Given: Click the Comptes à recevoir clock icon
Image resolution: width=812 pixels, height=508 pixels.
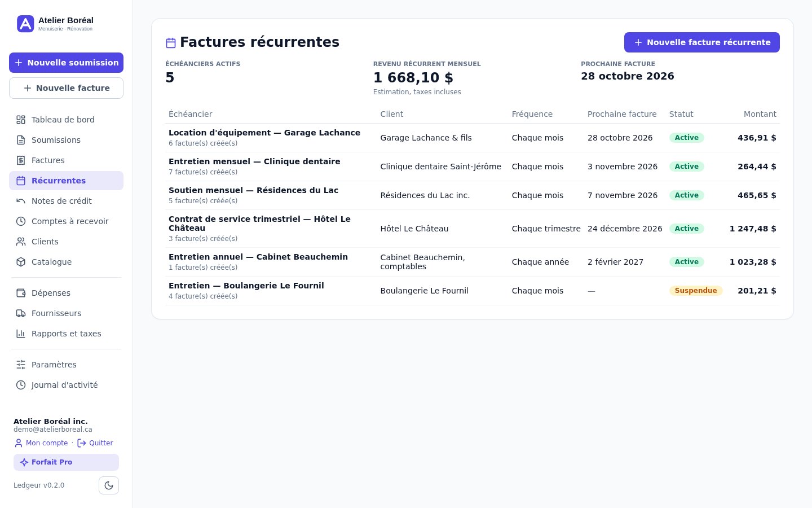Looking at the screenshot, I should tap(21, 221).
